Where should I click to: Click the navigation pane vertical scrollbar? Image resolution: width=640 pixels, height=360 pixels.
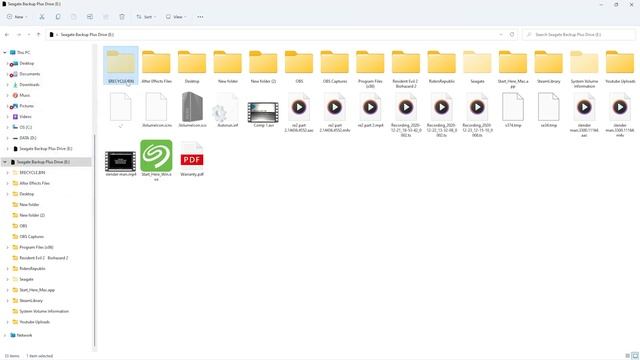[95, 241]
